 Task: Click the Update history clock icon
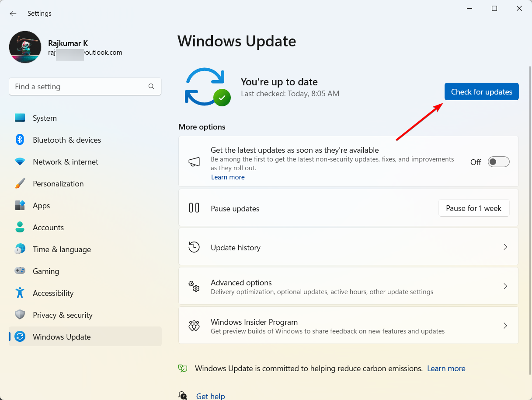pyautogui.click(x=194, y=247)
